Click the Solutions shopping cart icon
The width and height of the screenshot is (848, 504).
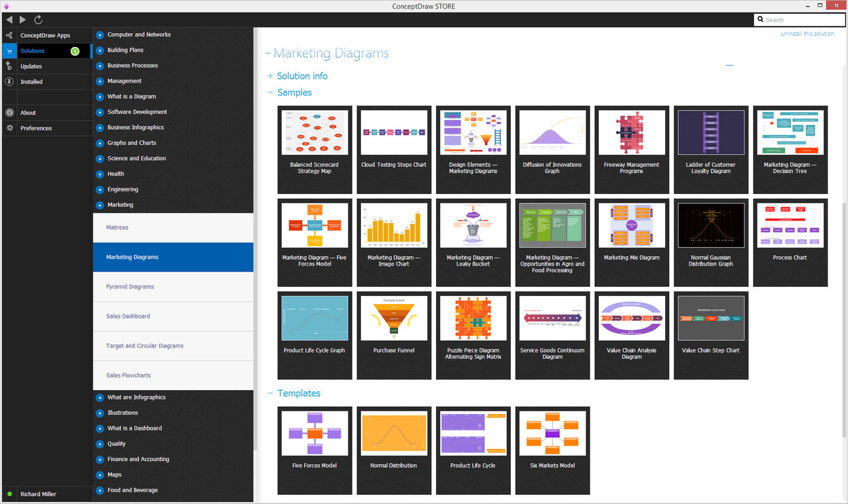pos(9,51)
